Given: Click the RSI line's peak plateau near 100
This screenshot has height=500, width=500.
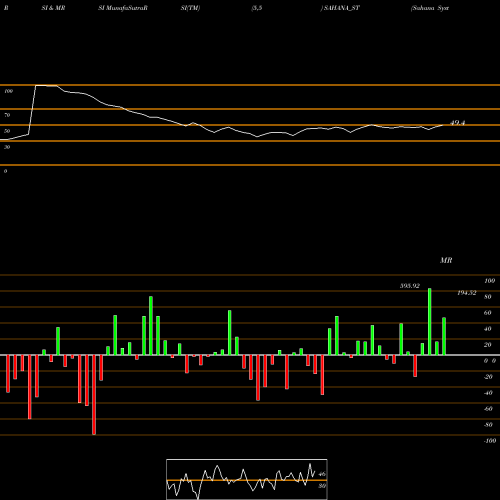Looking at the screenshot, I should pos(46,86).
